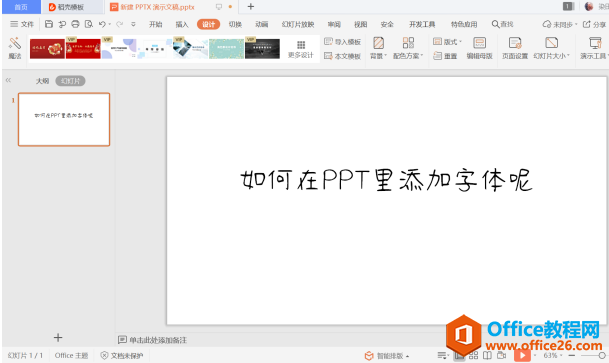Click the user avatar in title bar
This screenshot has width=609, height=363.
(589, 6)
